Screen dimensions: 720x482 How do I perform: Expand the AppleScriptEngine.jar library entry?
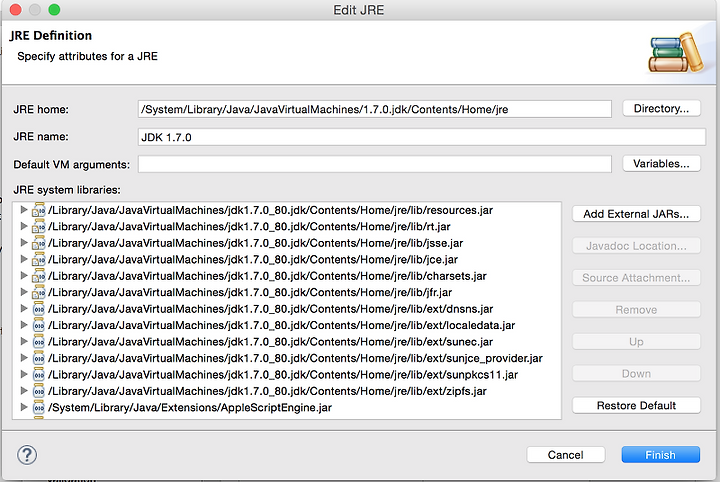click(x=24, y=407)
